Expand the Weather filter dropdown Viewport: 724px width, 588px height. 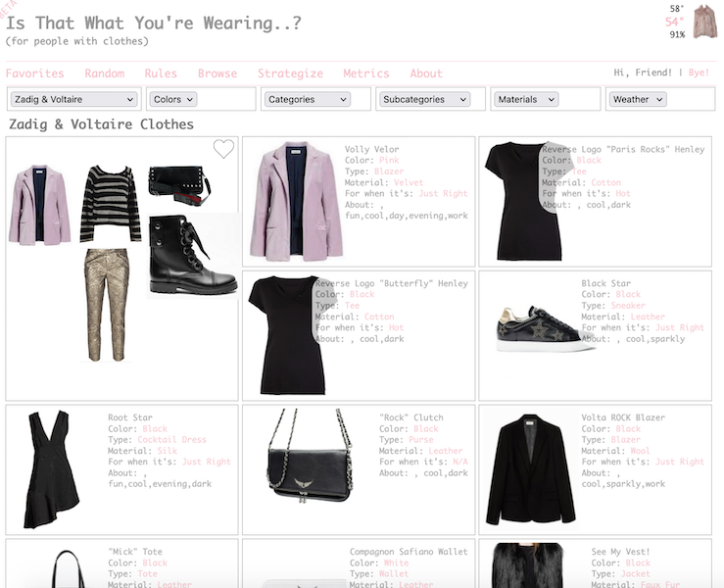tap(638, 99)
